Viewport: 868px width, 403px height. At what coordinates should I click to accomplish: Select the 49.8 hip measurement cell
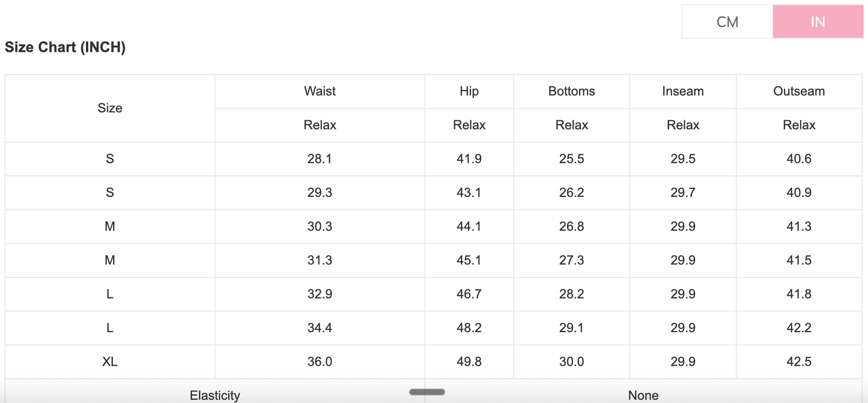(x=469, y=362)
